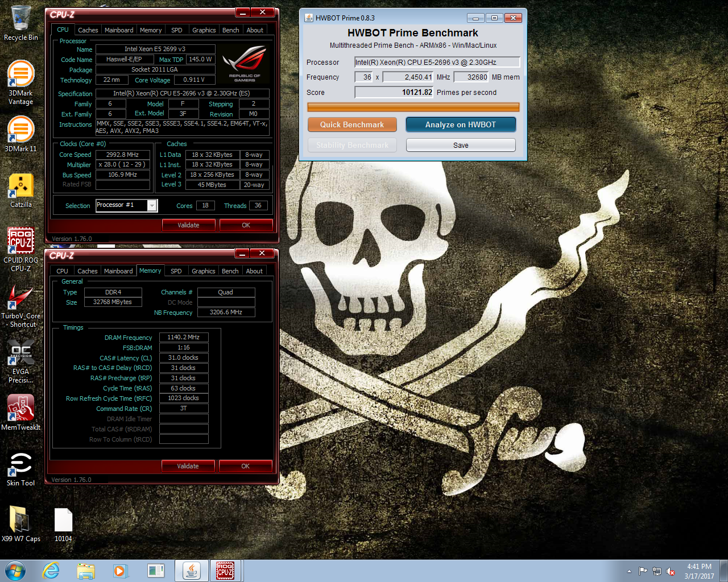728x582 pixels.
Task: Open SPD tab in upper CPU-Z window
Action: (x=177, y=30)
